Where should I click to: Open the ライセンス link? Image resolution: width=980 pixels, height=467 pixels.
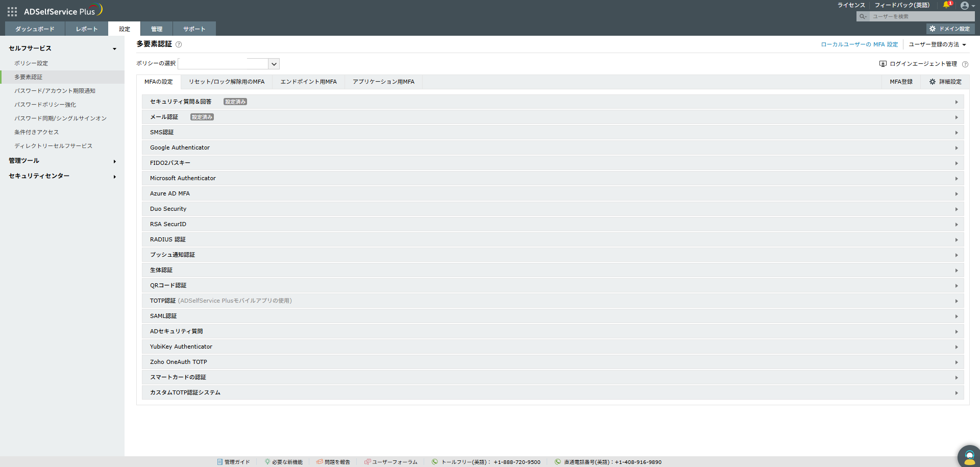[x=851, y=5]
